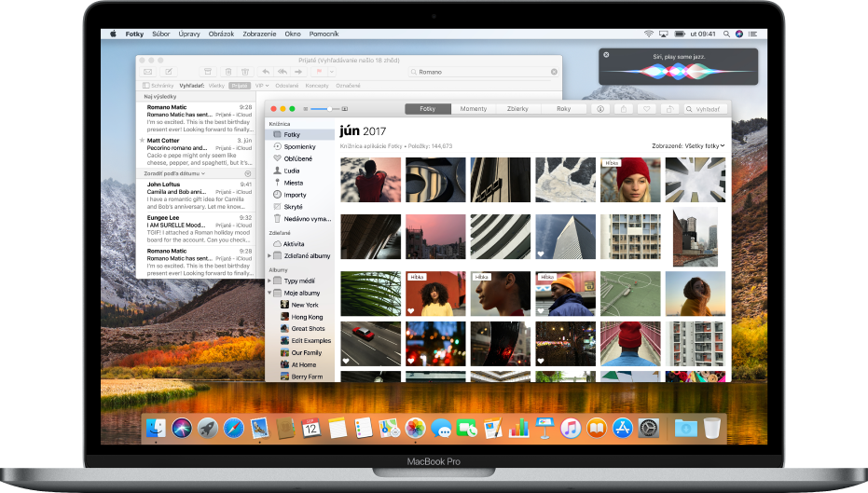868x493 pixels.
Task: Click the share icon in Photos toolbar
Action: pyautogui.click(x=624, y=109)
